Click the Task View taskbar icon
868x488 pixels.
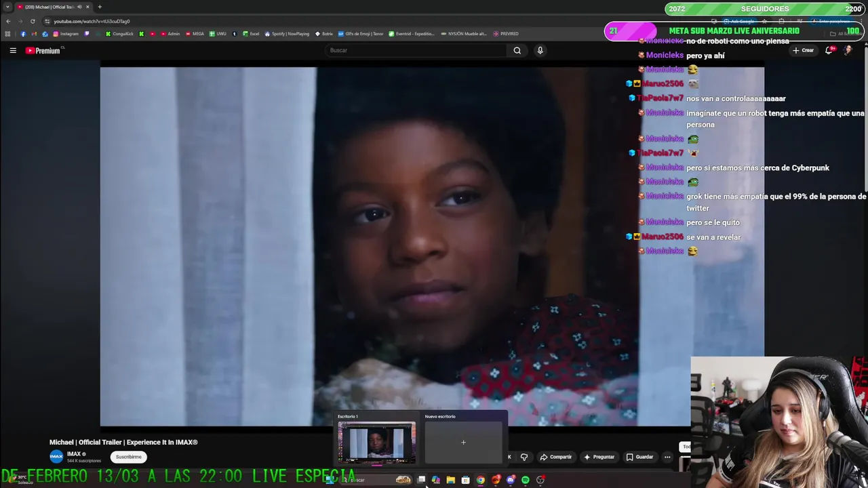[x=421, y=480]
